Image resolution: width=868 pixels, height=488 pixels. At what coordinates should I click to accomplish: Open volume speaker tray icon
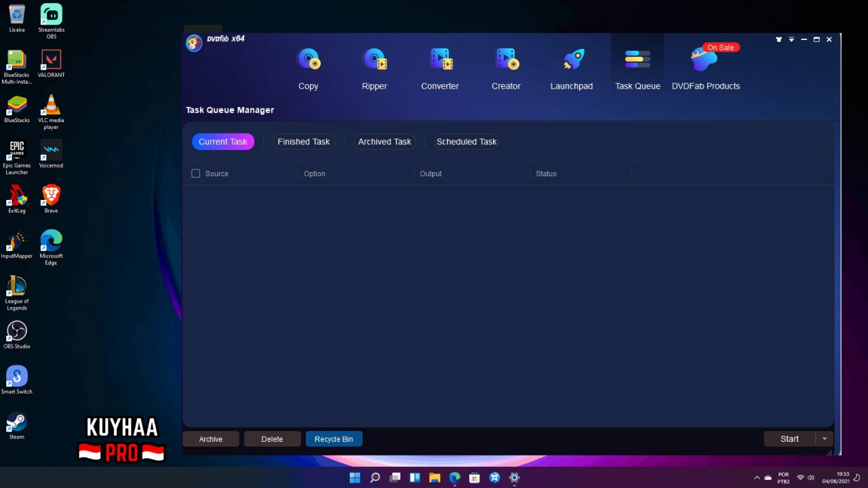811,478
